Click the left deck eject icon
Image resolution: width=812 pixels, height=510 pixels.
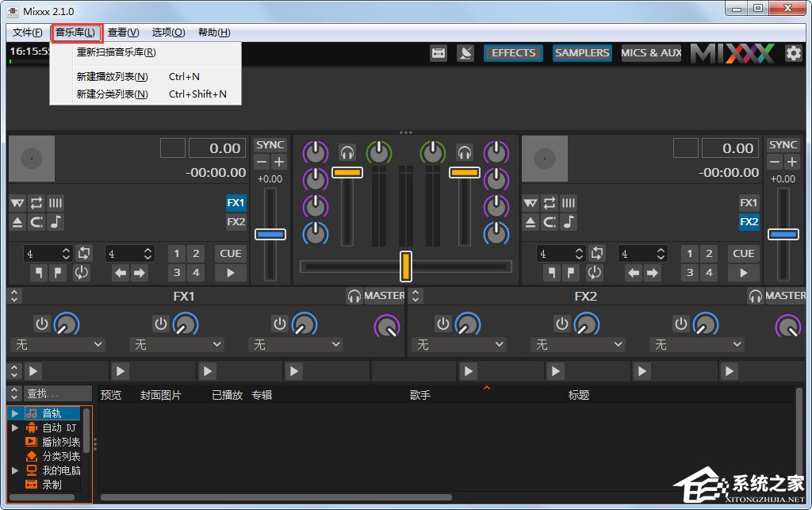click(x=17, y=222)
